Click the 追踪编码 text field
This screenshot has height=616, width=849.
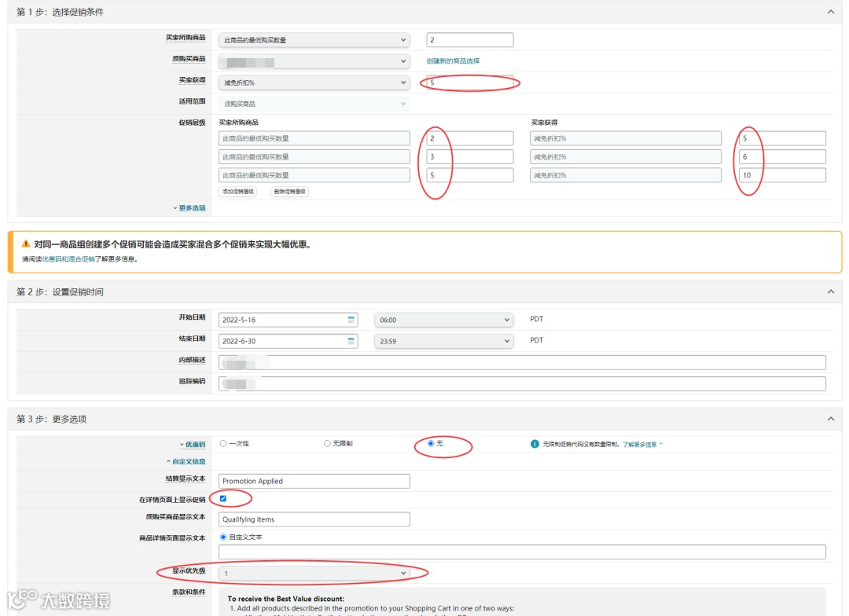click(x=522, y=383)
